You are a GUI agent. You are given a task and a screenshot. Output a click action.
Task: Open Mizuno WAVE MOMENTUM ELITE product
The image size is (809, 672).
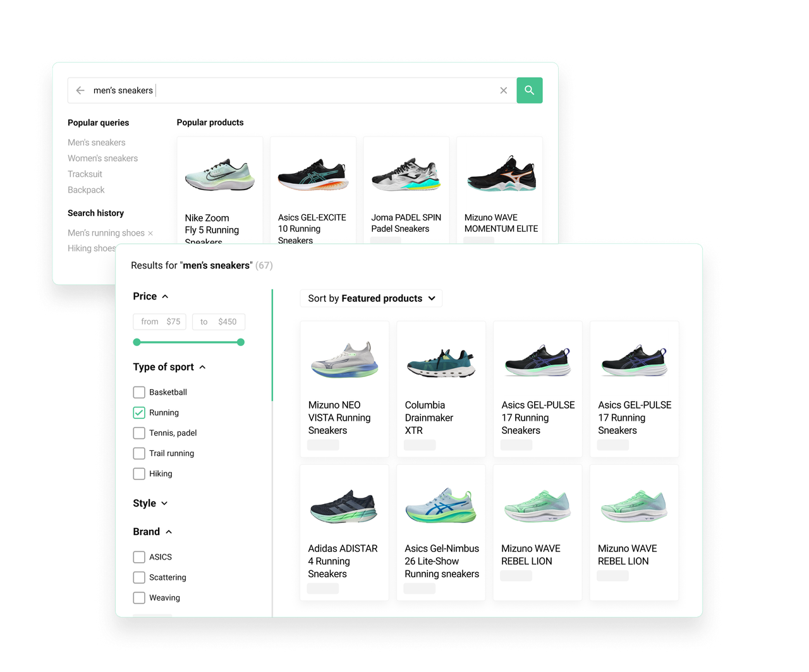[x=499, y=190]
